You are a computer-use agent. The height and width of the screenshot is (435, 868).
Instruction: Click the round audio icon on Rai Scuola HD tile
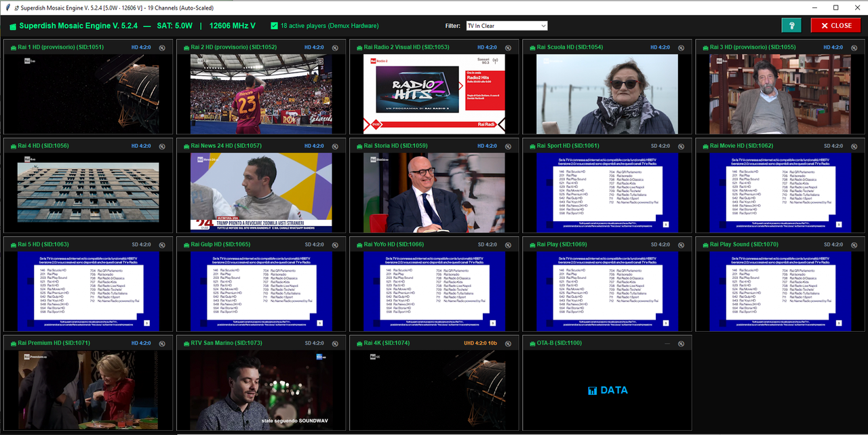pyautogui.click(x=682, y=48)
